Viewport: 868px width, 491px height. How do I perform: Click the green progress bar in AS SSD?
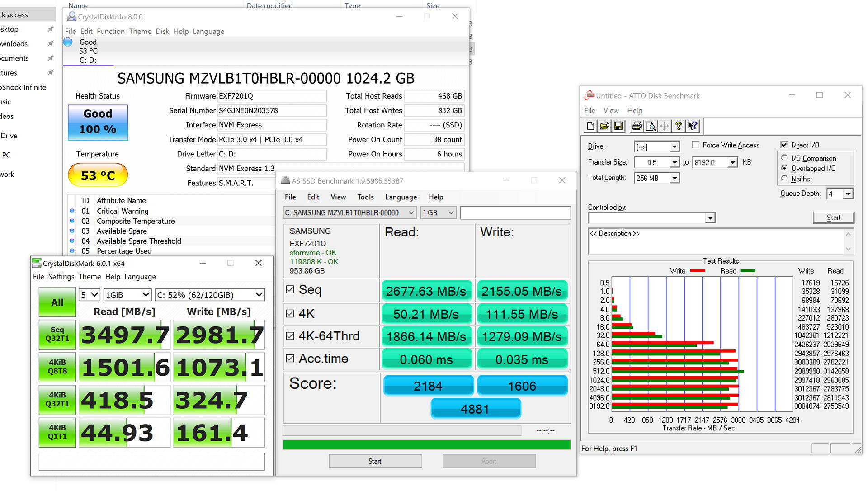pos(426,445)
